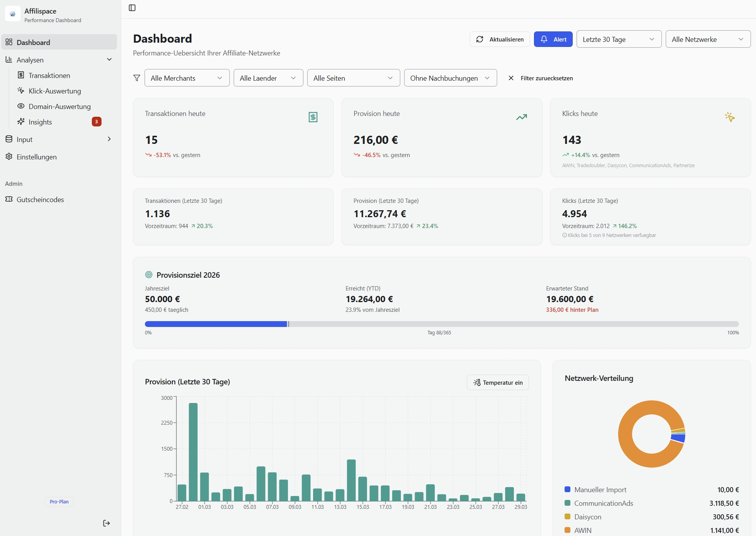Click the Aktualisieren button
The width and height of the screenshot is (756, 536).
499,39
